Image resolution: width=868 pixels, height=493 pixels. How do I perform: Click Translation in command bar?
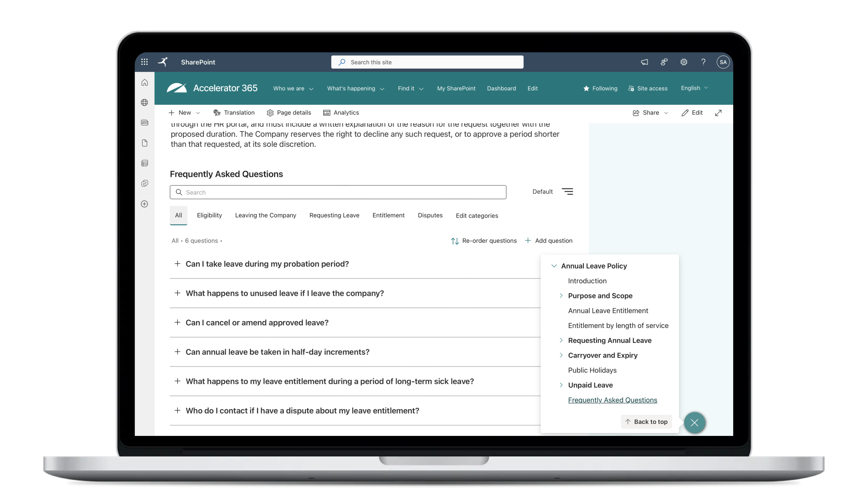(234, 113)
